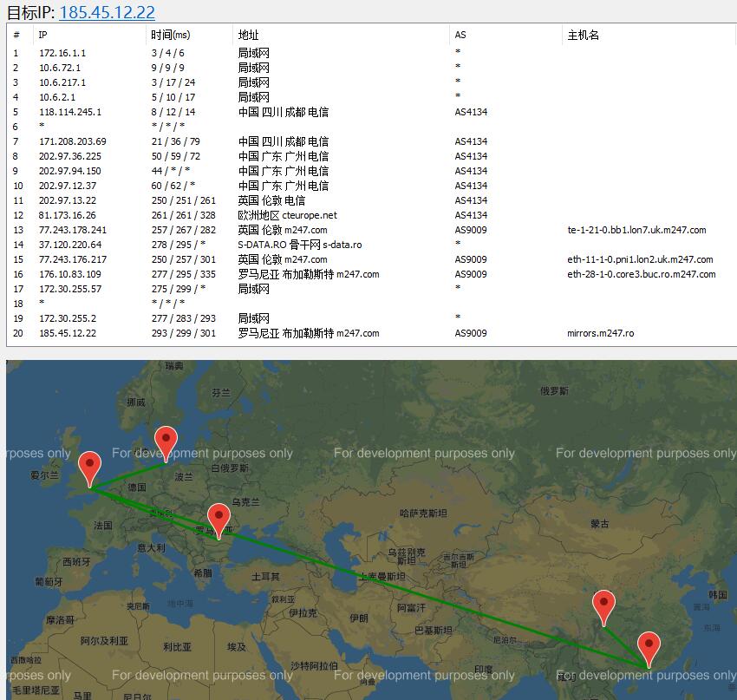Viewport: 737px width, 700px height.
Task: Select hop 2 IP 10.6.72.1
Action: pyautogui.click(x=60, y=68)
